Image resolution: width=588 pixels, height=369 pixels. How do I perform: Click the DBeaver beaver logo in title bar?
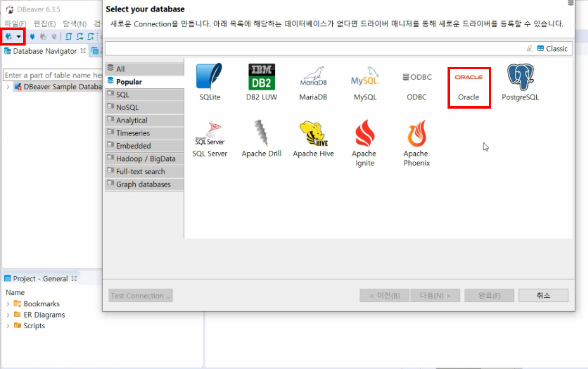click(x=9, y=9)
